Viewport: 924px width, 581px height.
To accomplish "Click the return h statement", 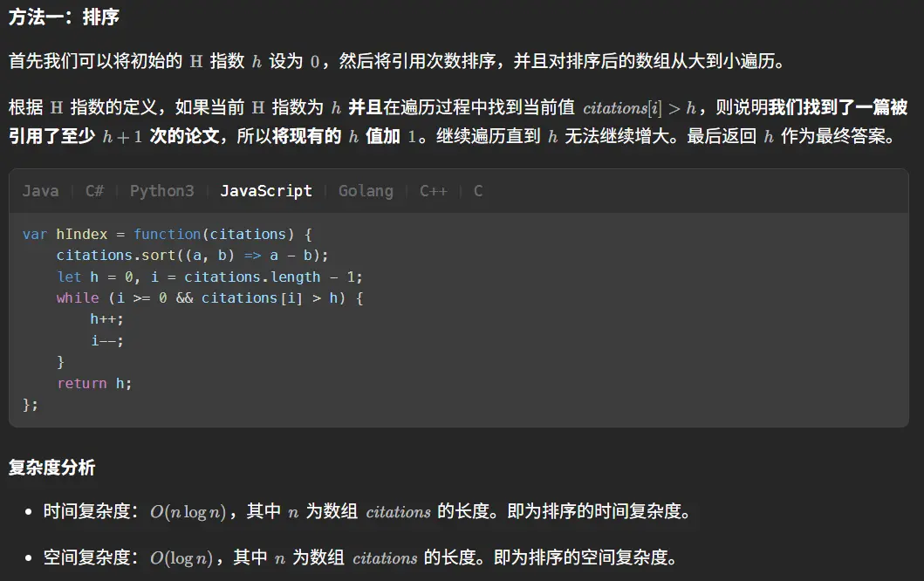I will click(x=94, y=384).
